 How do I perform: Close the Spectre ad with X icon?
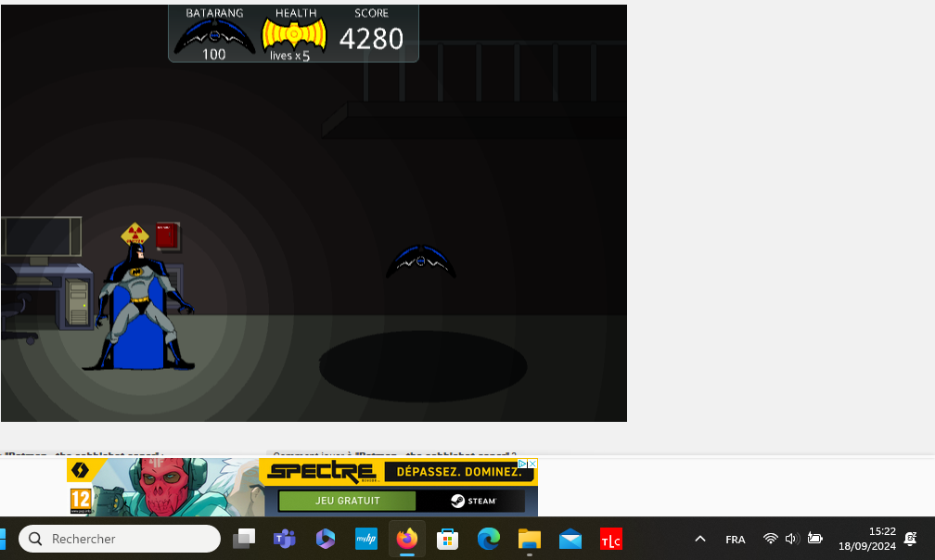[532, 464]
